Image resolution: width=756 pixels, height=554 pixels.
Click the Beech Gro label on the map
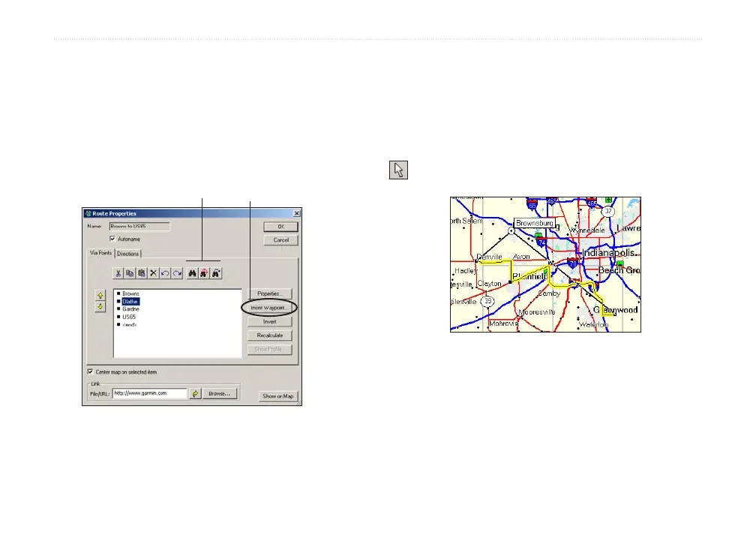[x=619, y=270]
